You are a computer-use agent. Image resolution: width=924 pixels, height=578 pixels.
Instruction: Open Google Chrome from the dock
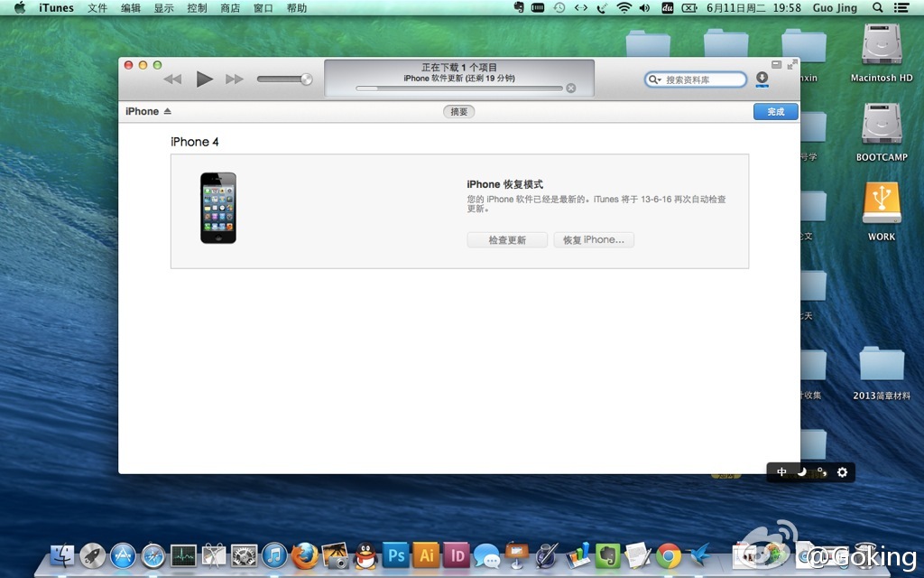669,555
